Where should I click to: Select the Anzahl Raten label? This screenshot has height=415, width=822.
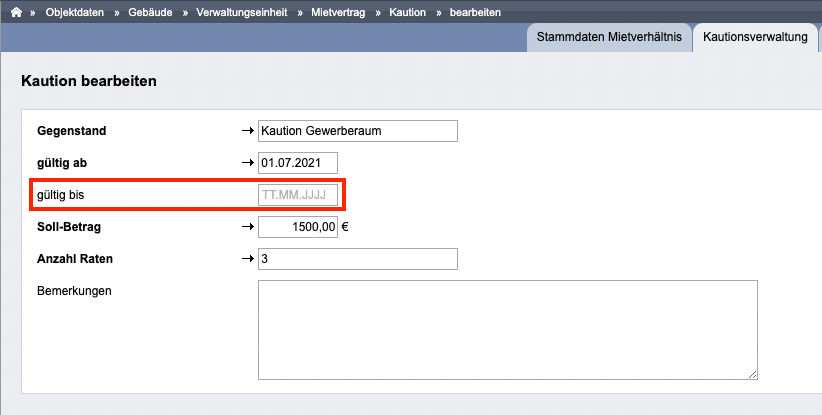coord(74,259)
